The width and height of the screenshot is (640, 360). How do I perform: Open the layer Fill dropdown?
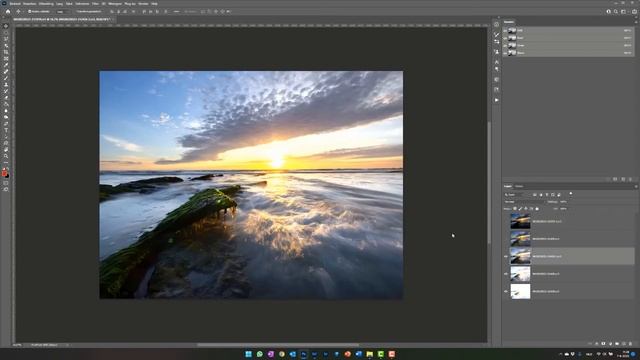[564, 209]
